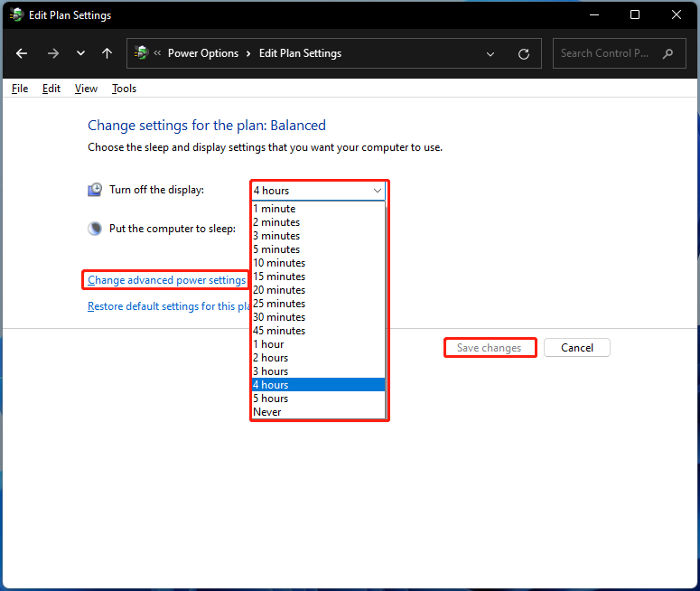The width and height of the screenshot is (700, 591).
Task: Choose 2 hours from the list
Action: pyautogui.click(x=319, y=358)
